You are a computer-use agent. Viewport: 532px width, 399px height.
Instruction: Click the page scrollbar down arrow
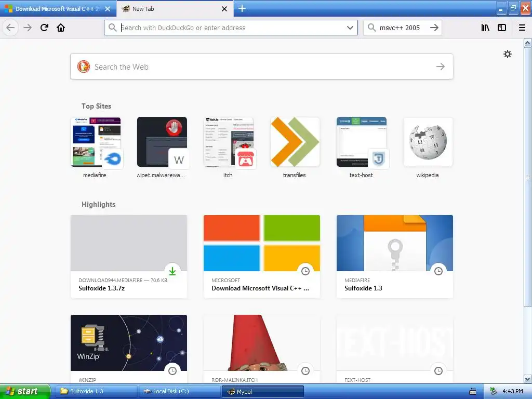point(528,379)
